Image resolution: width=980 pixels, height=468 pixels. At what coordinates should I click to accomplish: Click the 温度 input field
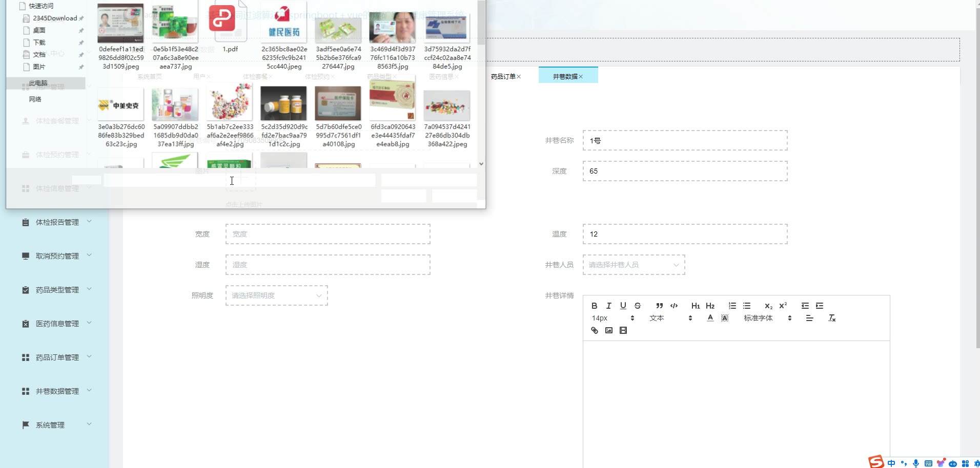pyautogui.click(x=685, y=234)
